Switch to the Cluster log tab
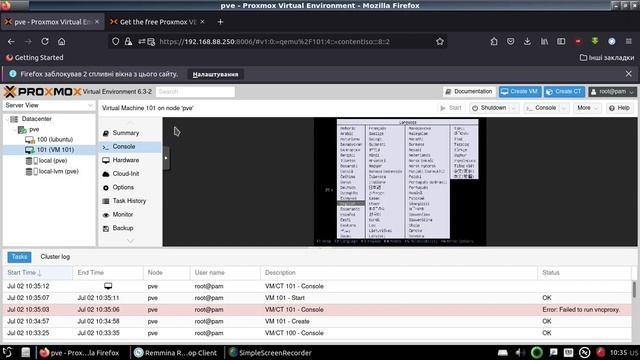This screenshot has height=360, width=640. [55, 257]
